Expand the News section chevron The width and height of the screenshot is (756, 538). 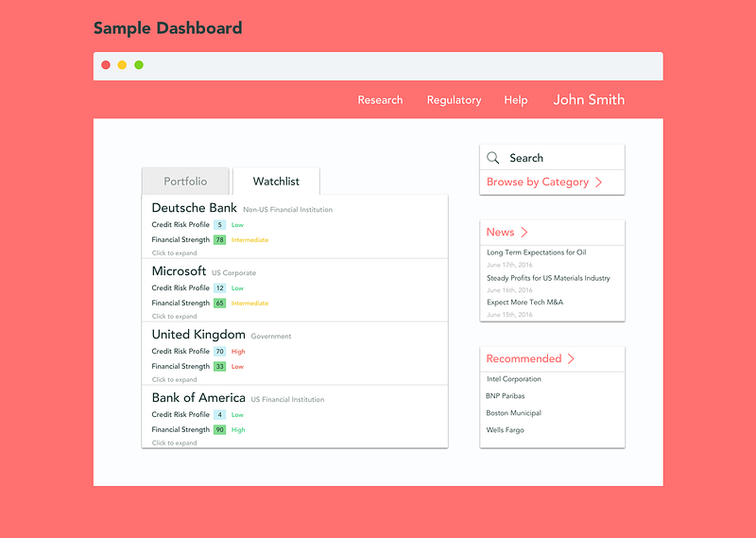coord(524,232)
